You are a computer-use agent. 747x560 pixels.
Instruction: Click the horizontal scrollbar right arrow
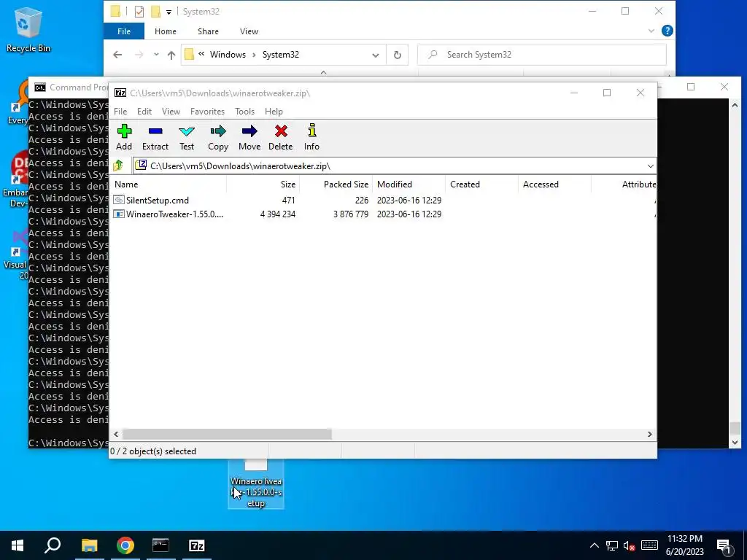(x=650, y=435)
